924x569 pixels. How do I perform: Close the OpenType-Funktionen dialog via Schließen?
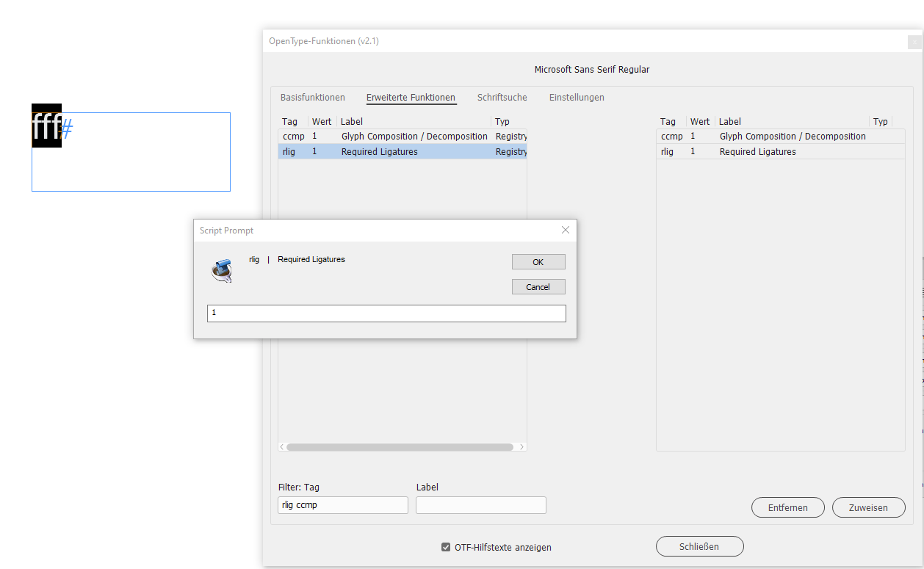tap(699, 546)
